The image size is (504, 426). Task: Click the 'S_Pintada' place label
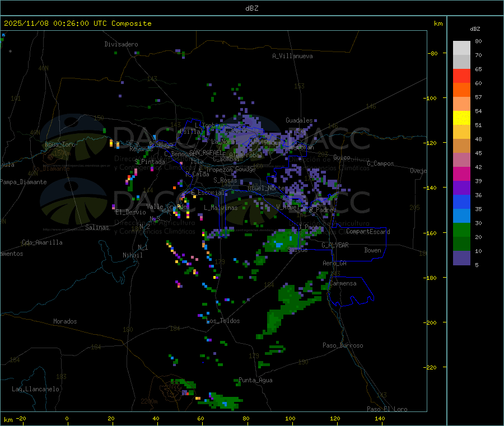(x=150, y=162)
